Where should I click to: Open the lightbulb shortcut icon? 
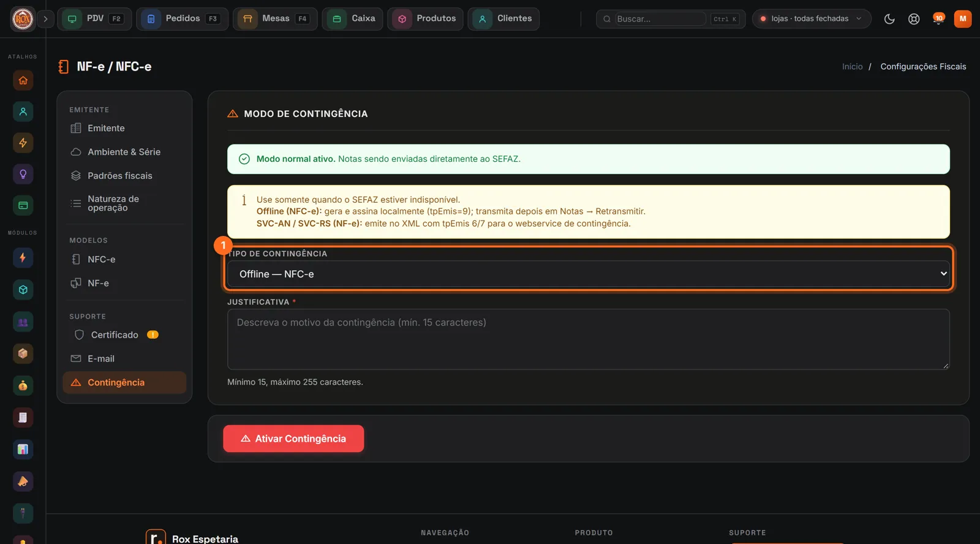click(23, 174)
